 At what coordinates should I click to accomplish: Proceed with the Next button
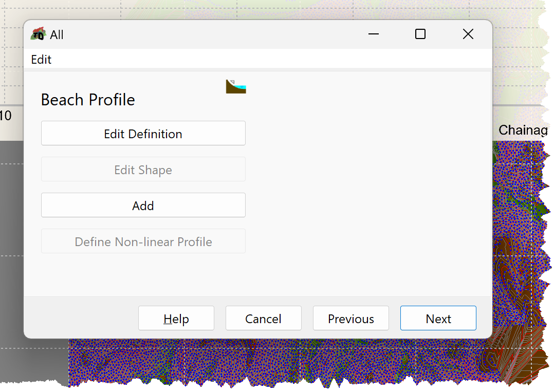438,319
